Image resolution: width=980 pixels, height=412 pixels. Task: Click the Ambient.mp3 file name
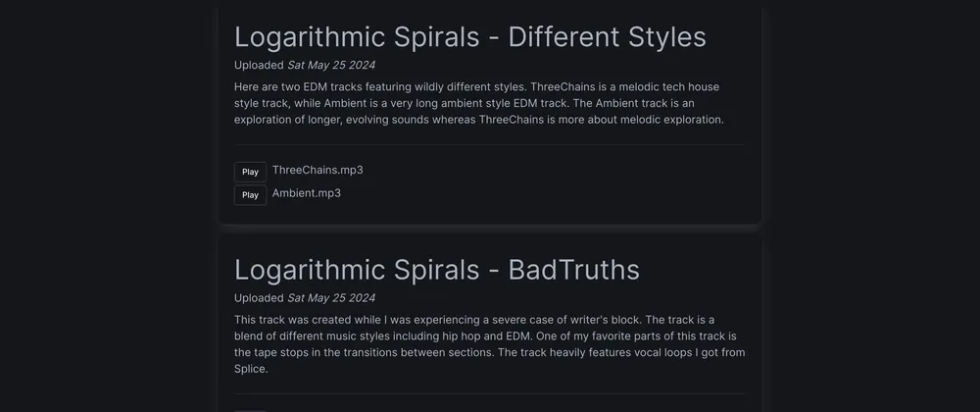coord(307,193)
